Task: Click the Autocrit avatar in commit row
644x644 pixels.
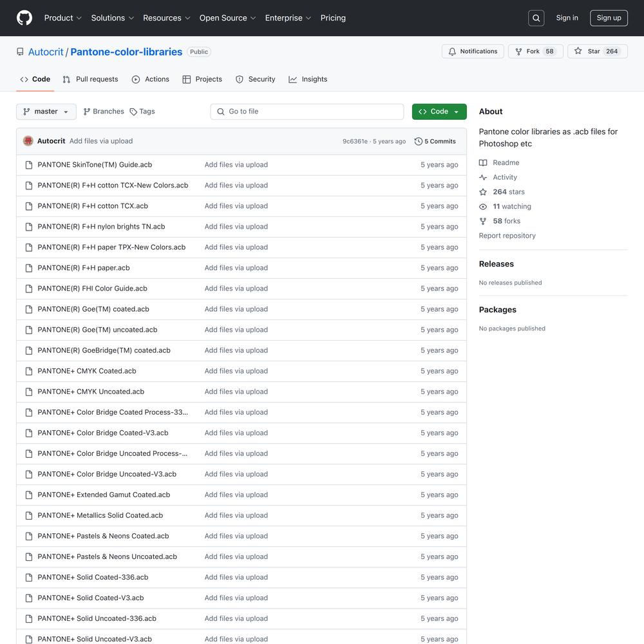Action: (28, 141)
